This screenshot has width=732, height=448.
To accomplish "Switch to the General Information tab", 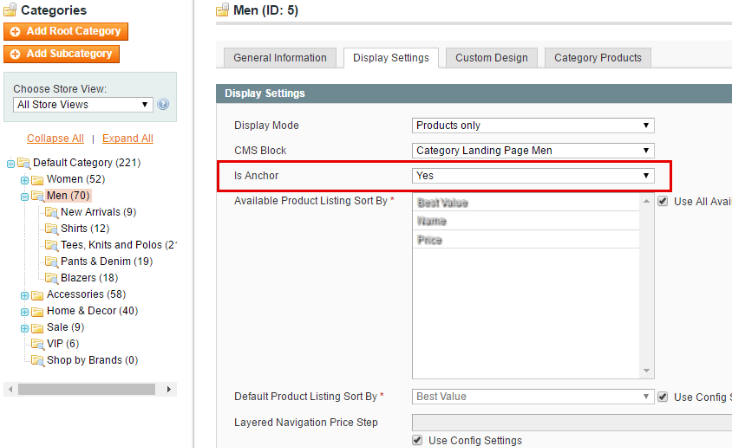I will coord(279,58).
